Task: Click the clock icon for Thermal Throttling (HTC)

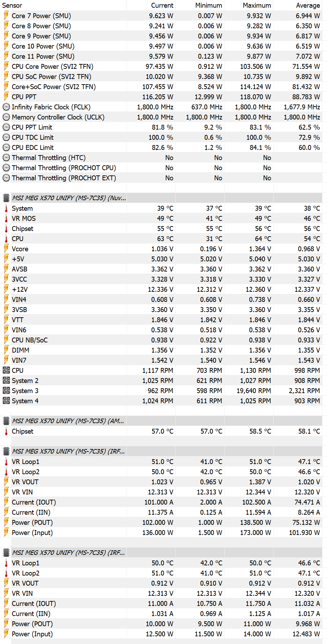Action: pos(6,158)
